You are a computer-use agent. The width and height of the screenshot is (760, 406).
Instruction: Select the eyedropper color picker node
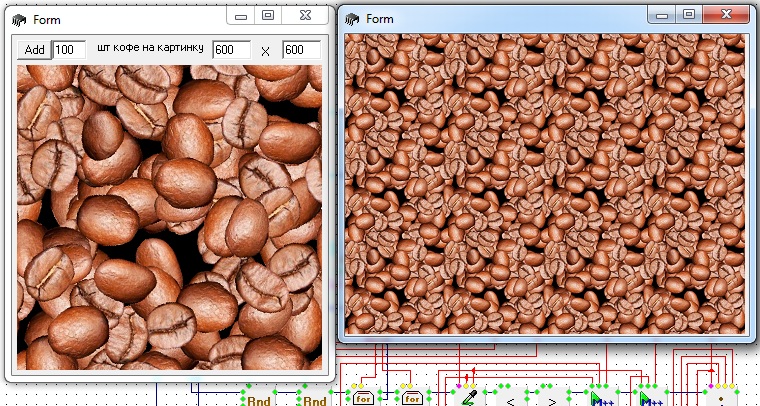tap(468, 397)
